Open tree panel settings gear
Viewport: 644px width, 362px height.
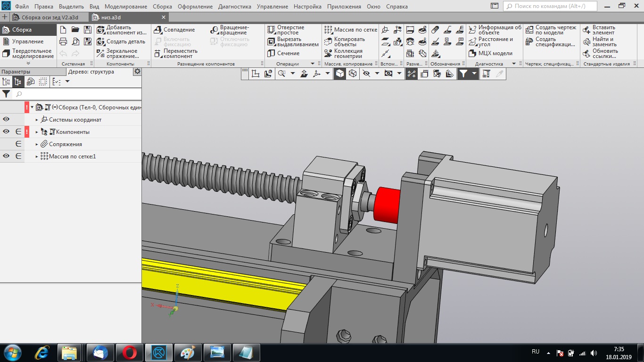pos(137,72)
